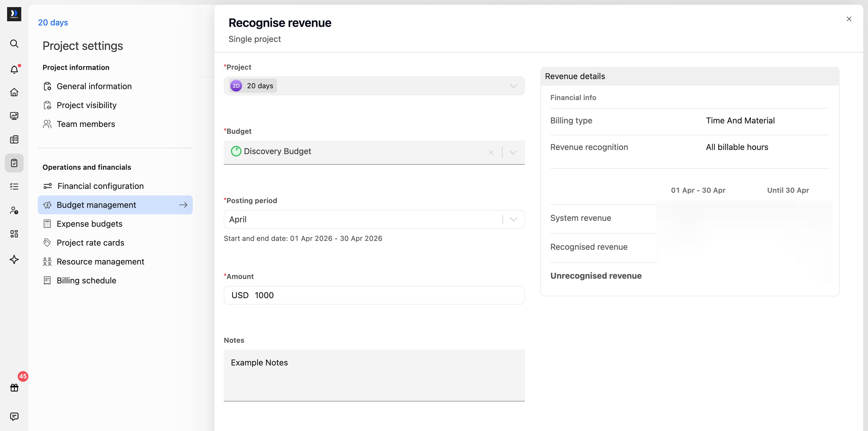
Task: Open the search icon in left sidebar
Action: 14,43
